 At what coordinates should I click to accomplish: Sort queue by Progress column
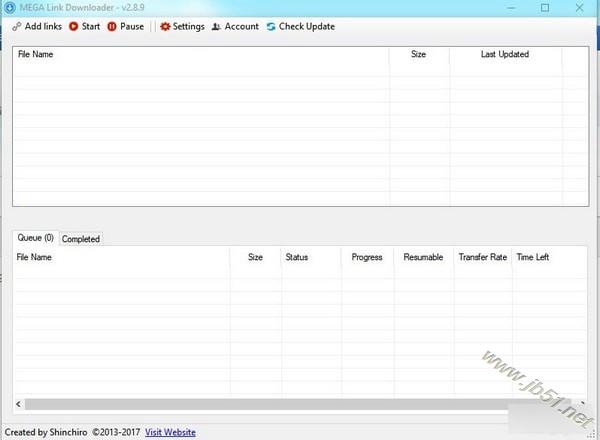coord(367,257)
